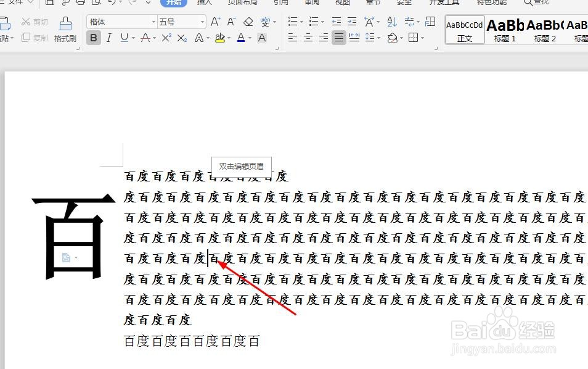Image resolution: width=588 pixels, height=369 pixels.
Task: Toggle distributed alignment button
Action: (354, 38)
